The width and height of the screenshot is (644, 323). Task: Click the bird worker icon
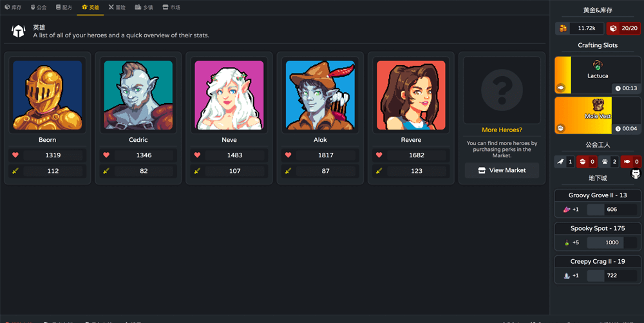(x=560, y=162)
